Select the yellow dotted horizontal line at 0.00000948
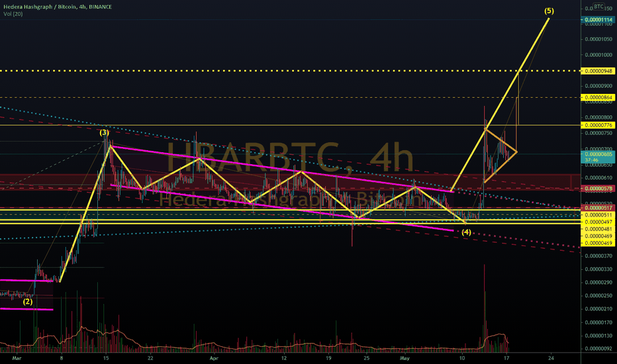The height and width of the screenshot is (364, 617). [x=290, y=71]
